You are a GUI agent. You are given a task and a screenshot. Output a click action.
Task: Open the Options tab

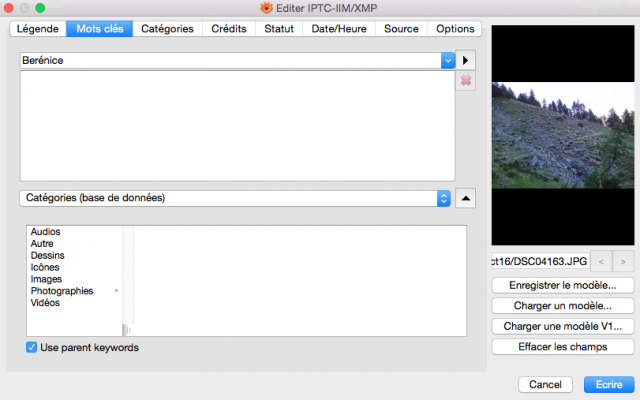455,29
